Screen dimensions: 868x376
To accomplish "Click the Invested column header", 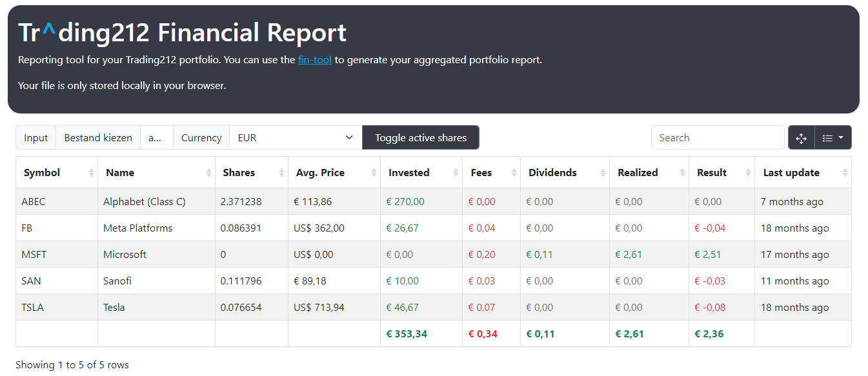I will coord(421,173).
